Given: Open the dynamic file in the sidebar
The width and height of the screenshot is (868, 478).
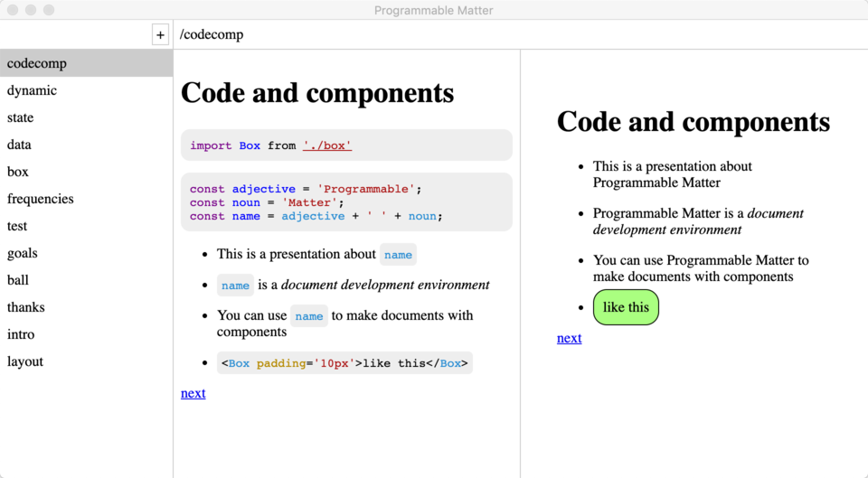Looking at the screenshot, I should (x=87, y=90).
